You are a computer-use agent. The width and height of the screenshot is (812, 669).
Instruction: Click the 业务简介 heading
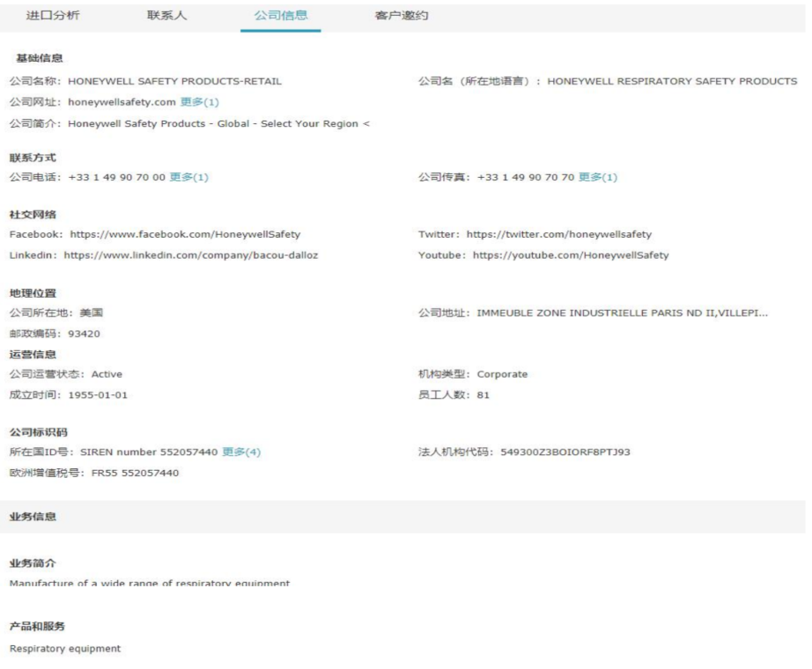[x=33, y=562]
